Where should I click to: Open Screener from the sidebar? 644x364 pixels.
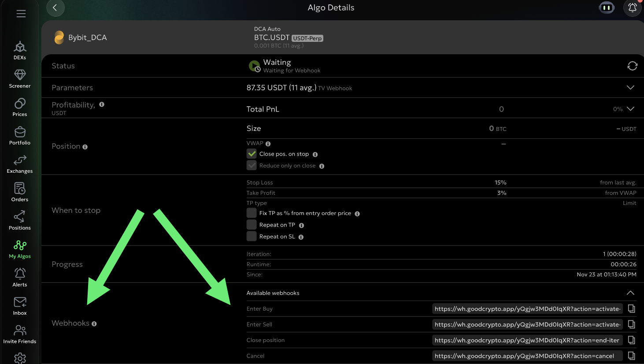click(20, 79)
